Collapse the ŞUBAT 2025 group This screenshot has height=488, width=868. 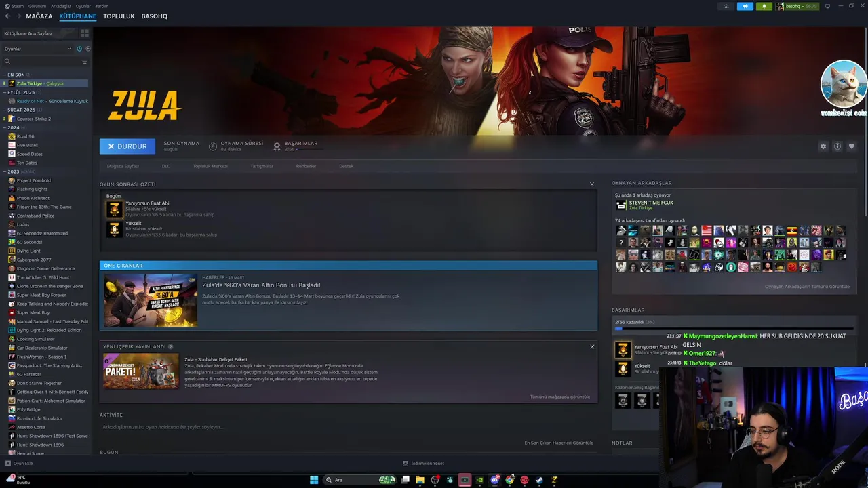pos(5,110)
